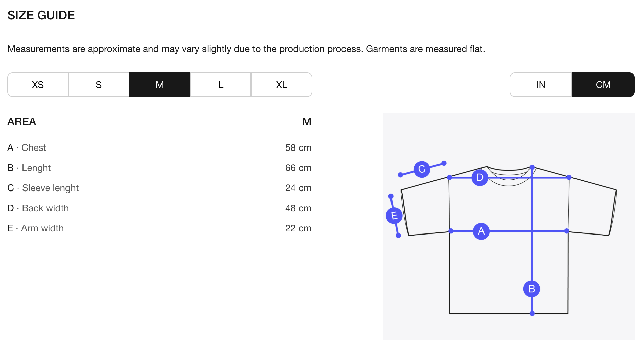Select size S
The image size is (644, 340).
[99, 85]
